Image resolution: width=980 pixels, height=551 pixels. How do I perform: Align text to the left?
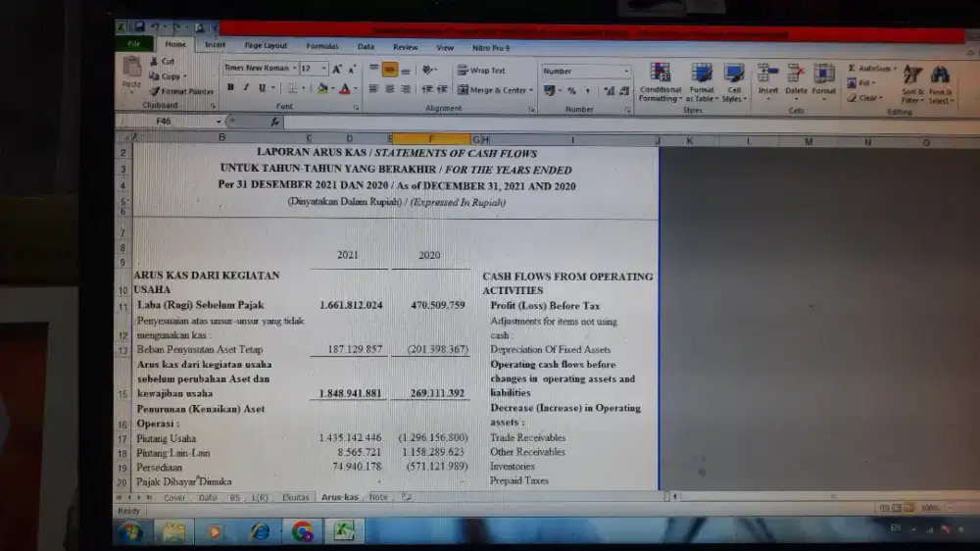point(373,89)
